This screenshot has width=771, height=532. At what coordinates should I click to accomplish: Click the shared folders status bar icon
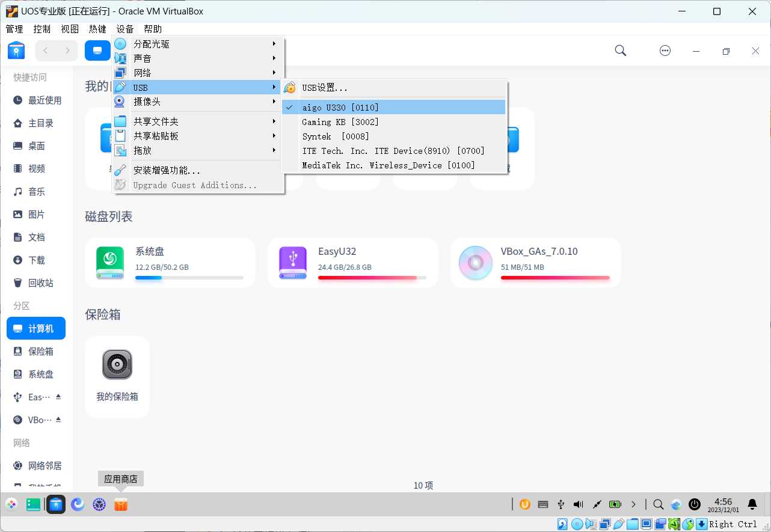pos(633,524)
